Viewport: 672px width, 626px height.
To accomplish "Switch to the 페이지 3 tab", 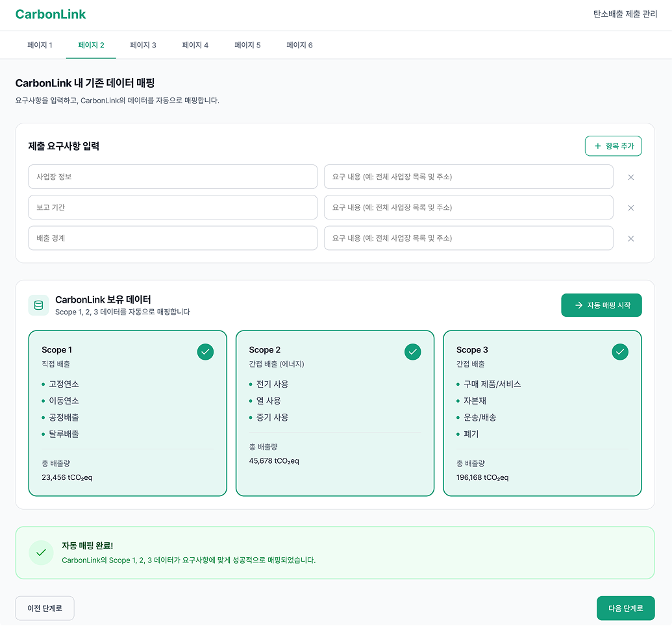I will coord(143,45).
